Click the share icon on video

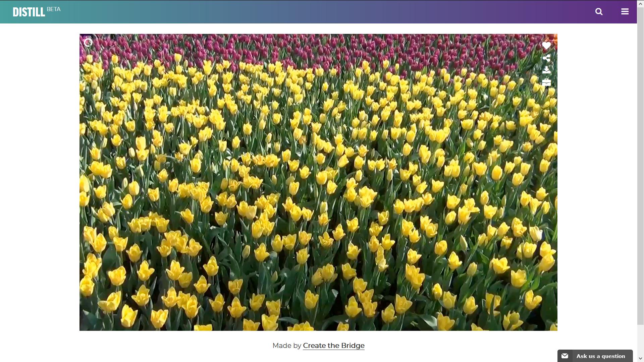(546, 58)
